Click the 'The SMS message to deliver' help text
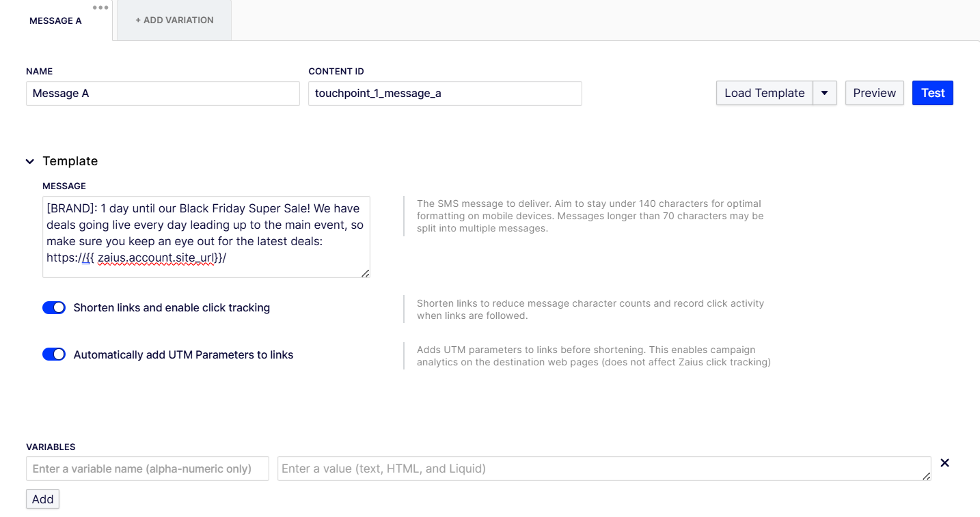Screen dimensions: 980x517 [590, 216]
